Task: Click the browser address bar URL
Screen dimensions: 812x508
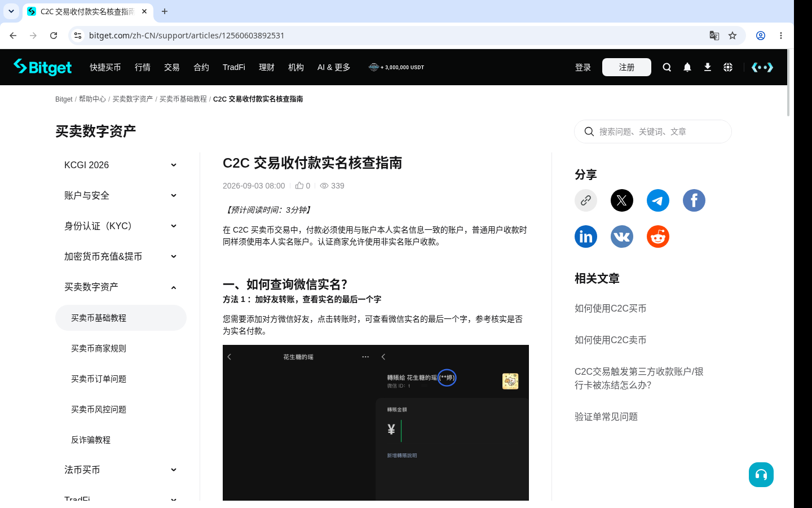Action: point(187,36)
